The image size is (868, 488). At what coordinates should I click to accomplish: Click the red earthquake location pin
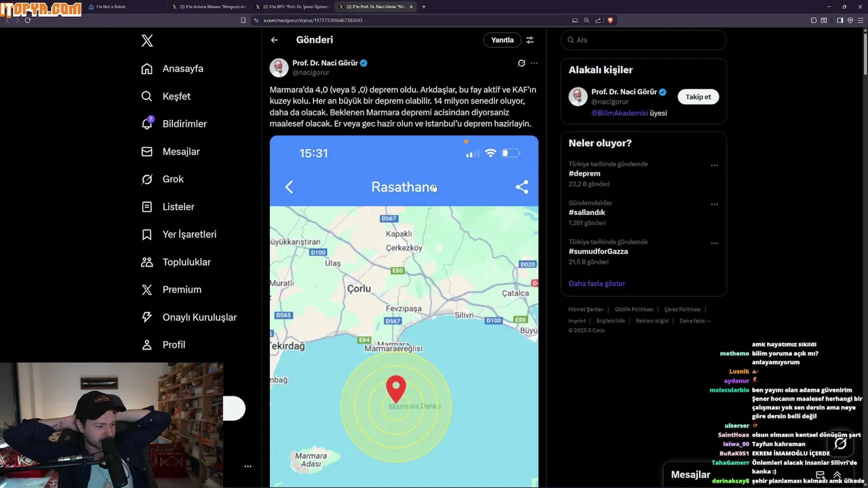396,389
